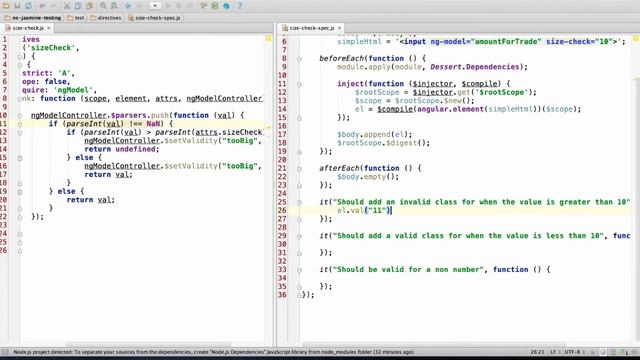Image resolution: width=640 pixels, height=360 pixels.
Task: Click the file icon on size-check-spec.js tab
Action: 285,28
